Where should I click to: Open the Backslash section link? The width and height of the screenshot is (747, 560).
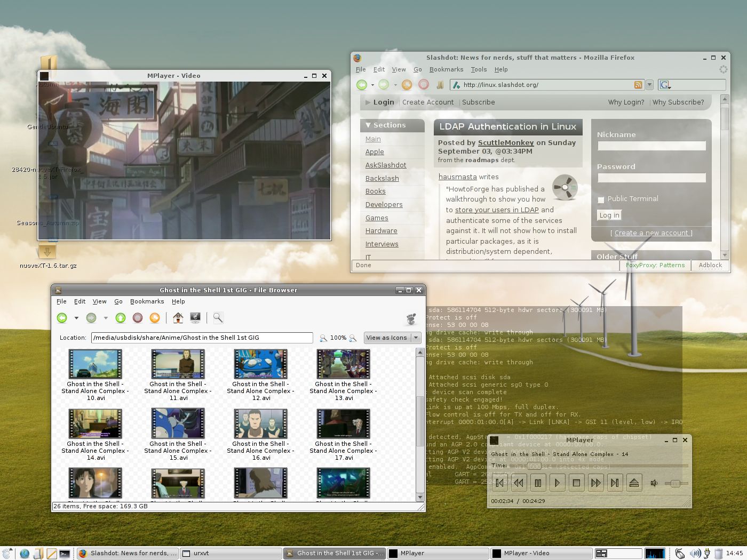coord(382,179)
